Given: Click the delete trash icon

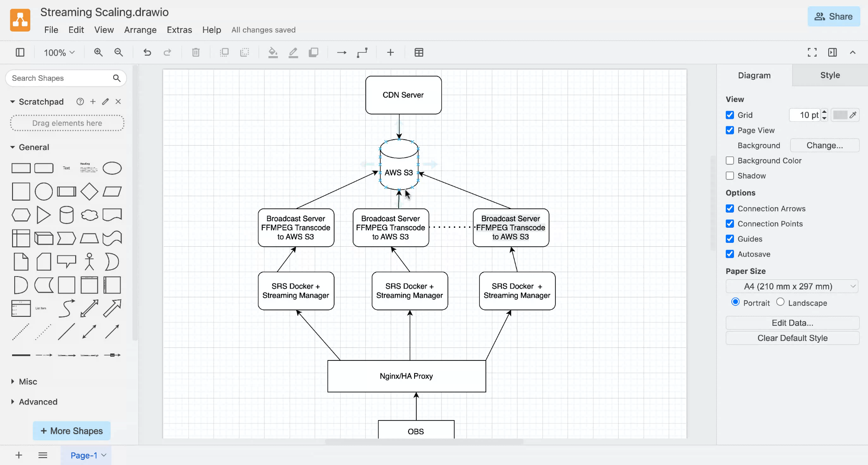Looking at the screenshot, I should (196, 52).
